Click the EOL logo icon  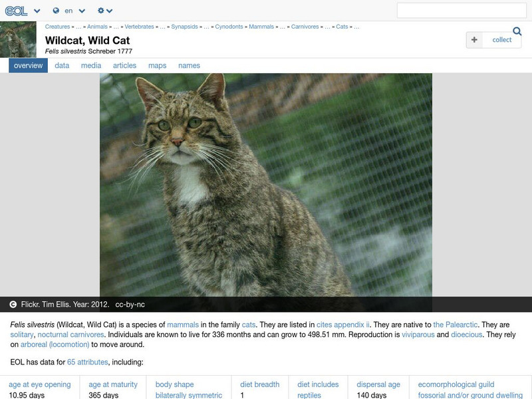pos(17,11)
